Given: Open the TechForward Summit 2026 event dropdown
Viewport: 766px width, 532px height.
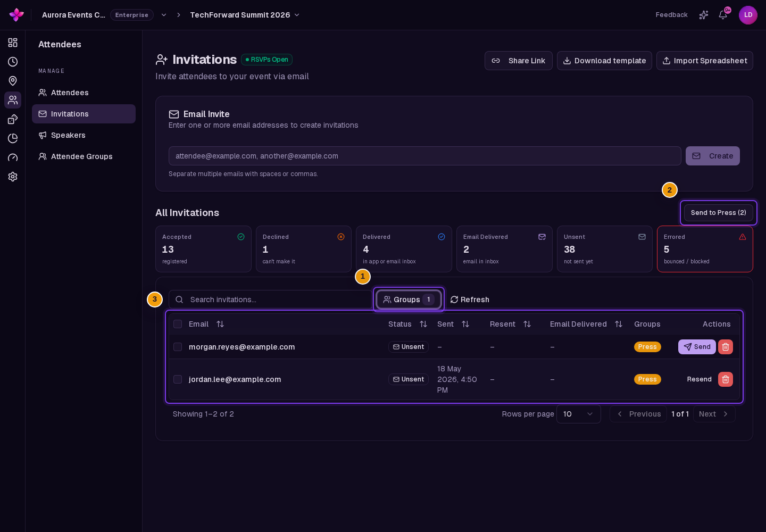Looking at the screenshot, I should point(245,15).
